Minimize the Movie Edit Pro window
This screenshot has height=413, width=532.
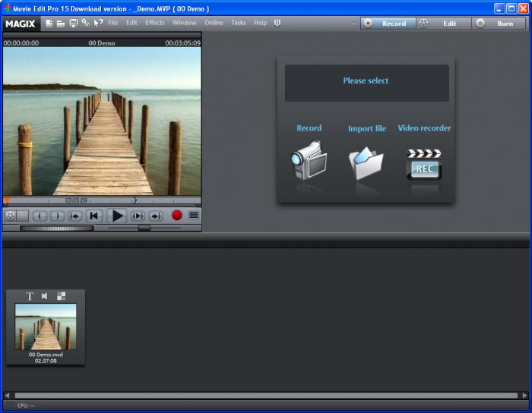pos(499,8)
